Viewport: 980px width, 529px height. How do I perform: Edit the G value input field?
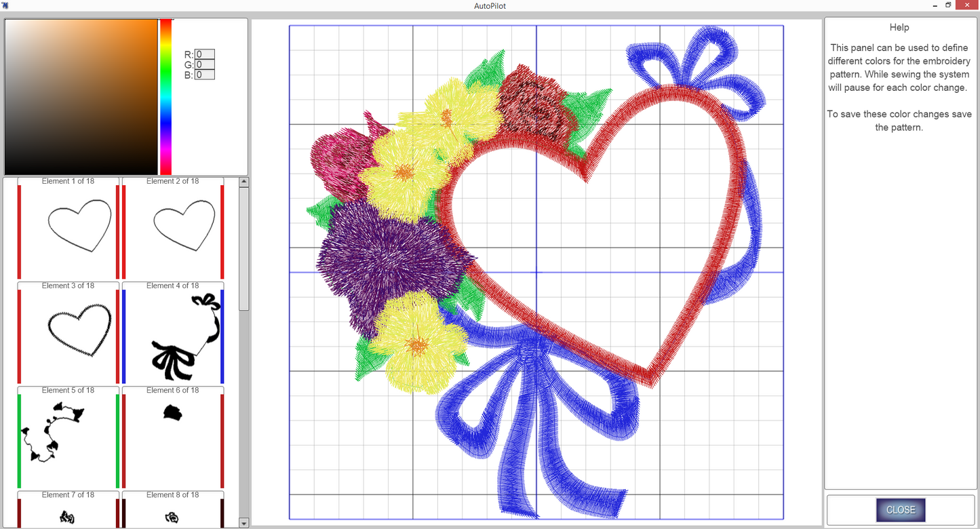pyautogui.click(x=203, y=64)
